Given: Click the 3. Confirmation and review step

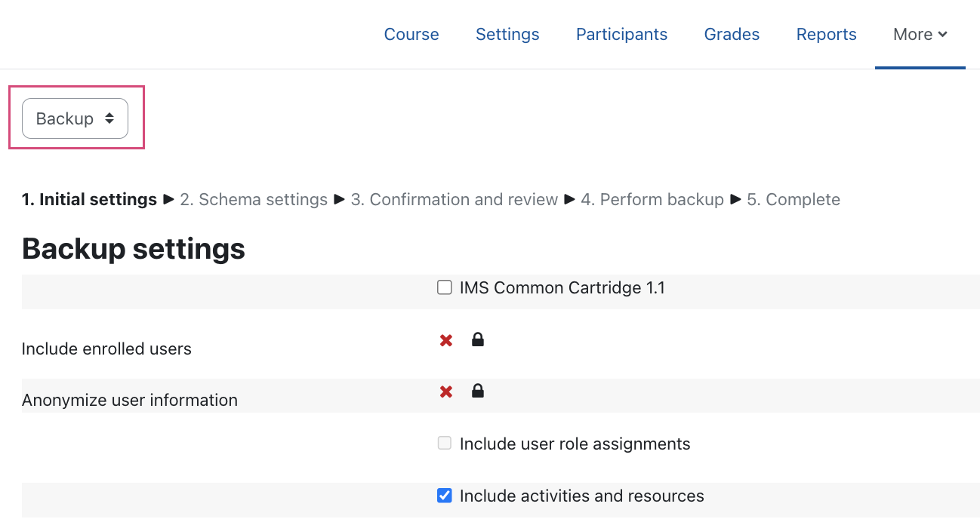Looking at the screenshot, I should click(x=454, y=200).
